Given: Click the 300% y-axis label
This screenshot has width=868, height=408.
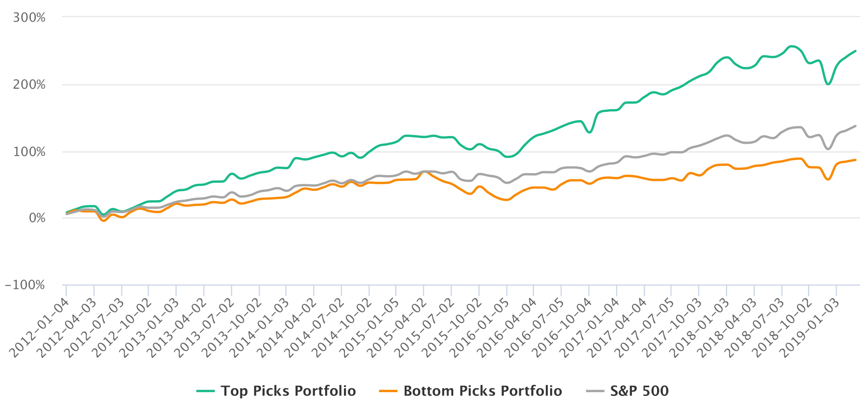Looking at the screenshot, I should pos(29,18).
